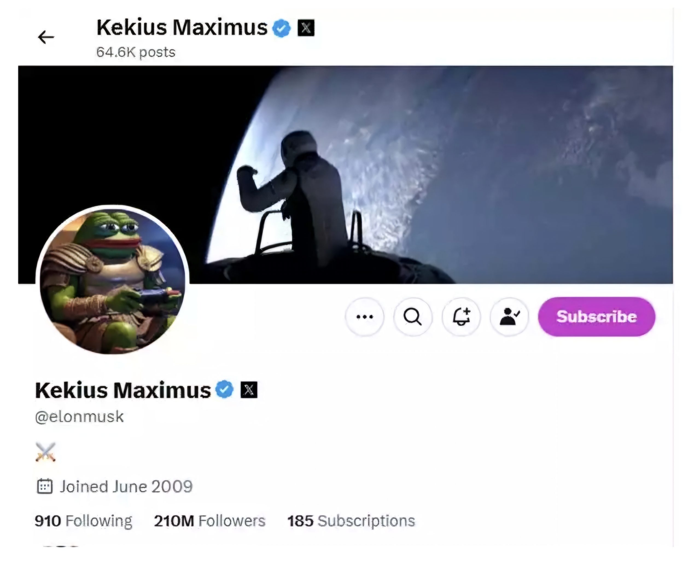
Task: Click the @elonmusk handle text
Action: (x=79, y=417)
